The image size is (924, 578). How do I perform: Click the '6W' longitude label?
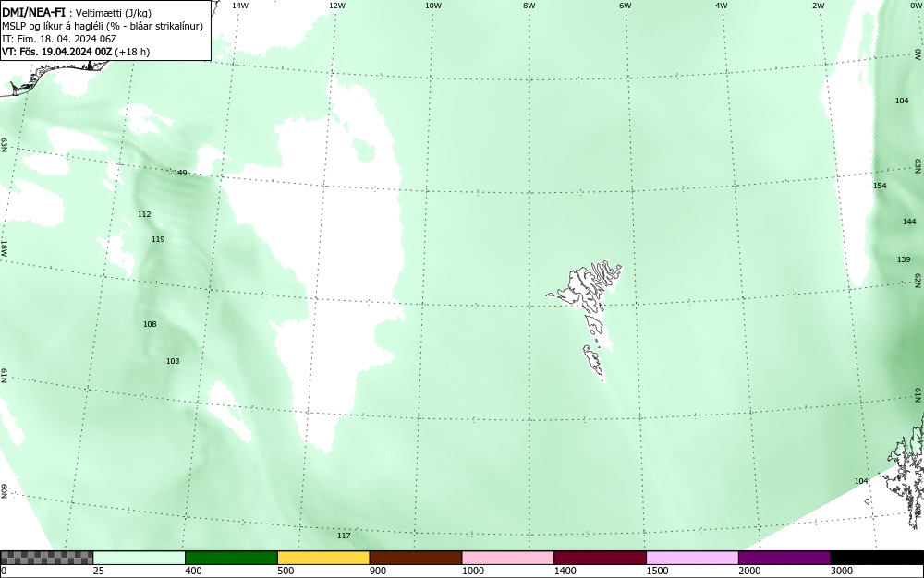626,6
